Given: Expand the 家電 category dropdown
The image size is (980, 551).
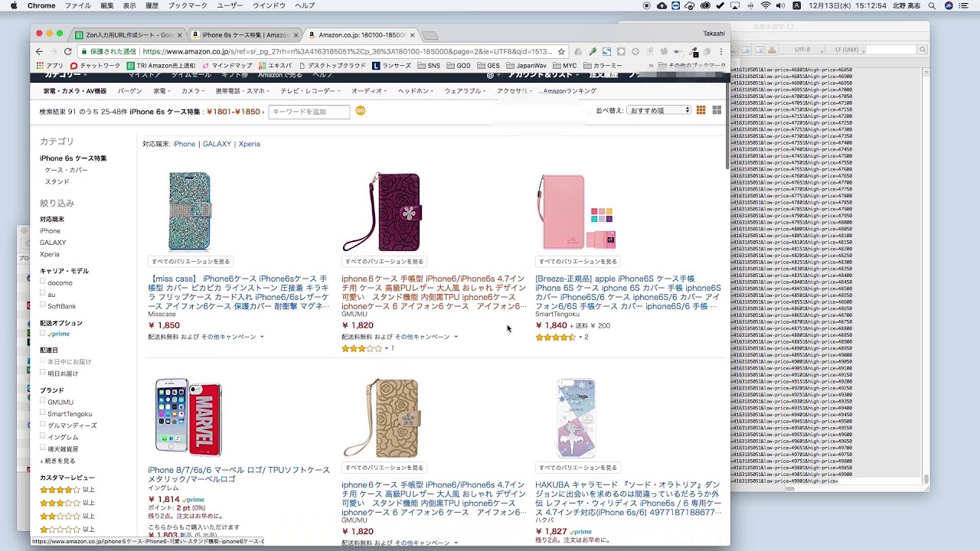Looking at the screenshot, I should 162,91.
